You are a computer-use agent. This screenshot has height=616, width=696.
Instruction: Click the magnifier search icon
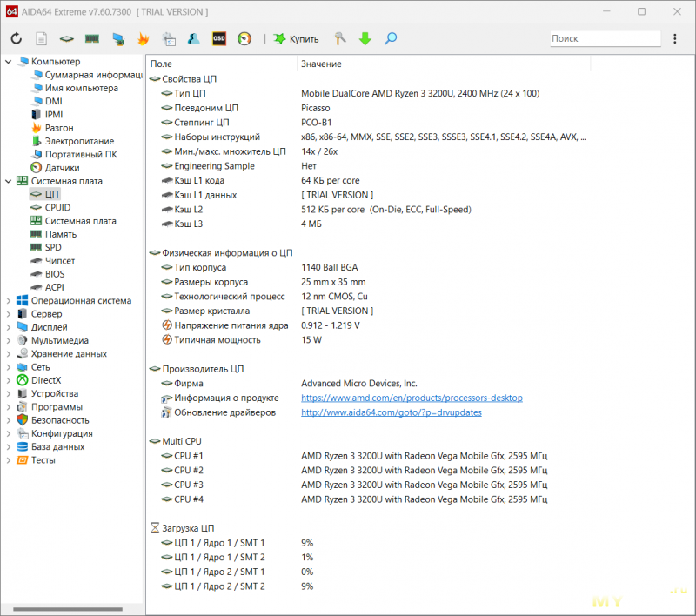tap(391, 39)
